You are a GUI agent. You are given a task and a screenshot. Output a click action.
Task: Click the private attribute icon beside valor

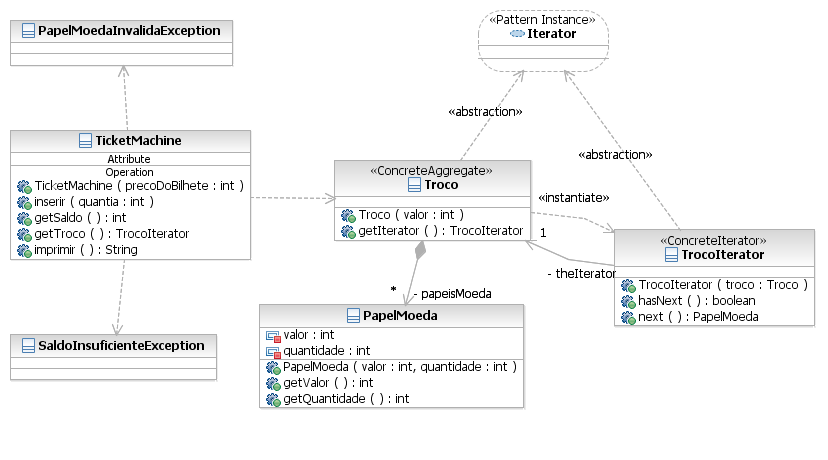click(273, 336)
